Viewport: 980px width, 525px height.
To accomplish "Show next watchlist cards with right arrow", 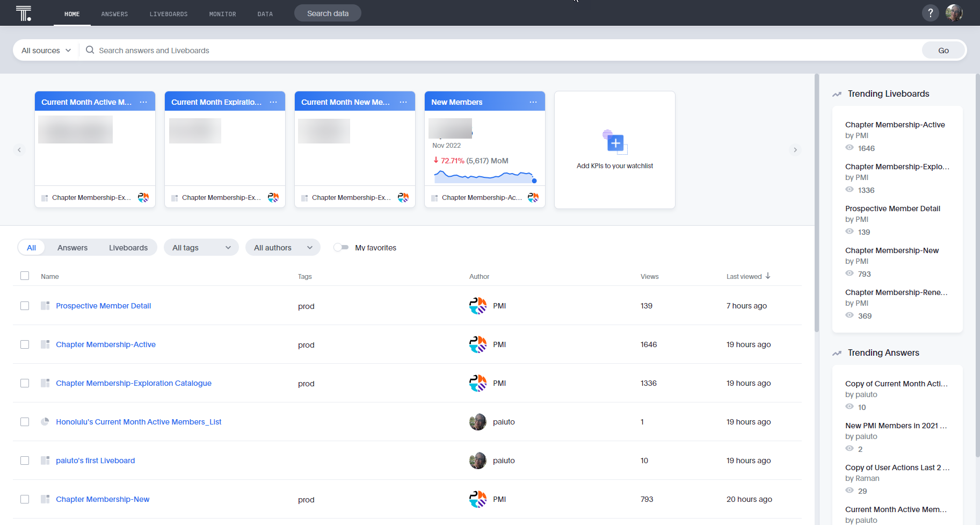I will pos(795,150).
